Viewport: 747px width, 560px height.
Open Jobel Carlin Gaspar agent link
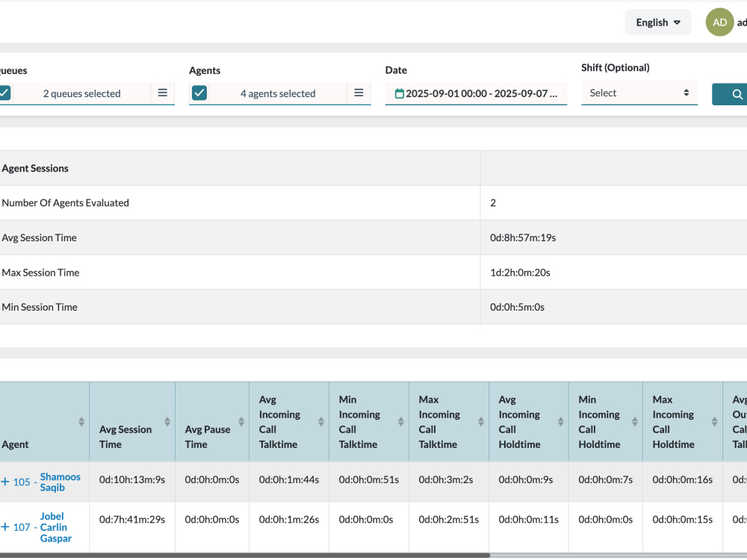pyautogui.click(x=56, y=527)
